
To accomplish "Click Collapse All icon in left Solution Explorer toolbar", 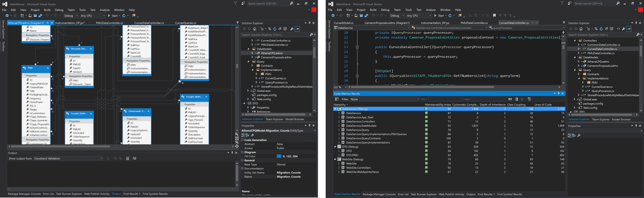I will pos(280,29).
